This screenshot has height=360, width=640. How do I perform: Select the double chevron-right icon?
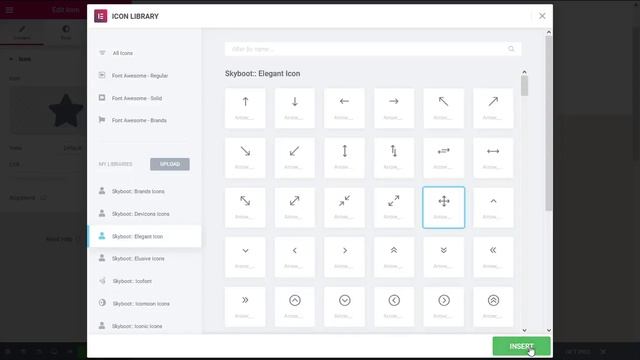click(x=245, y=307)
